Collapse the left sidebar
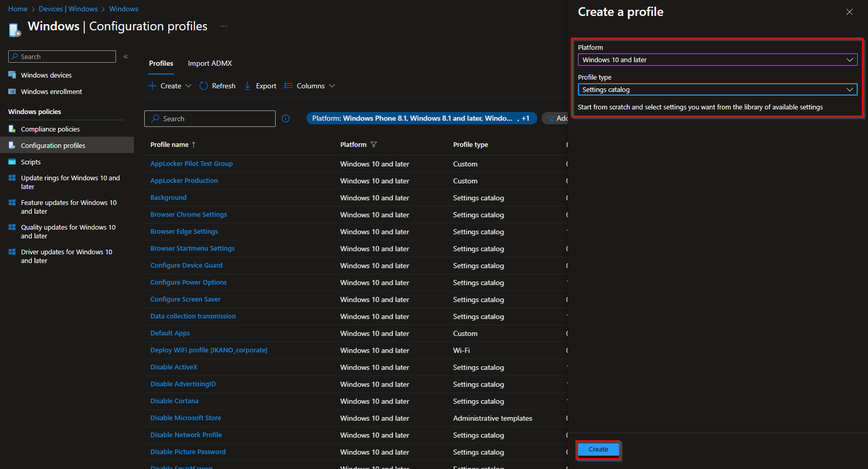 [126, 57]
